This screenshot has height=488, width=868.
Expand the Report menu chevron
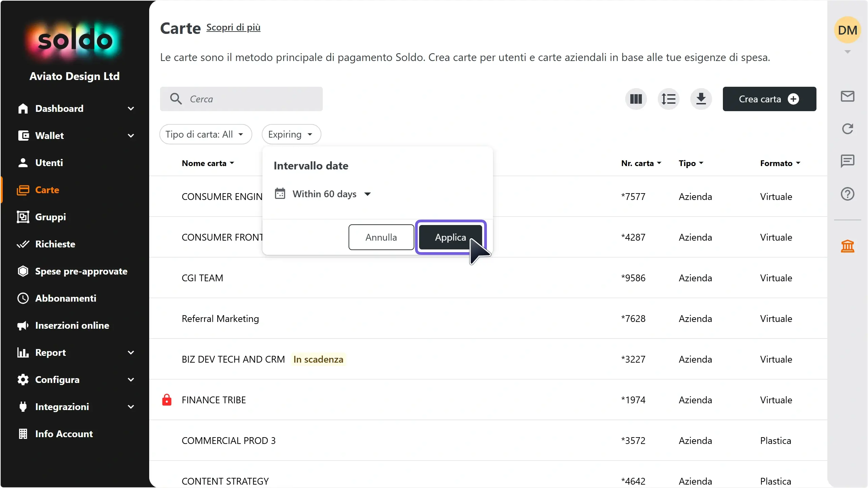131,352
